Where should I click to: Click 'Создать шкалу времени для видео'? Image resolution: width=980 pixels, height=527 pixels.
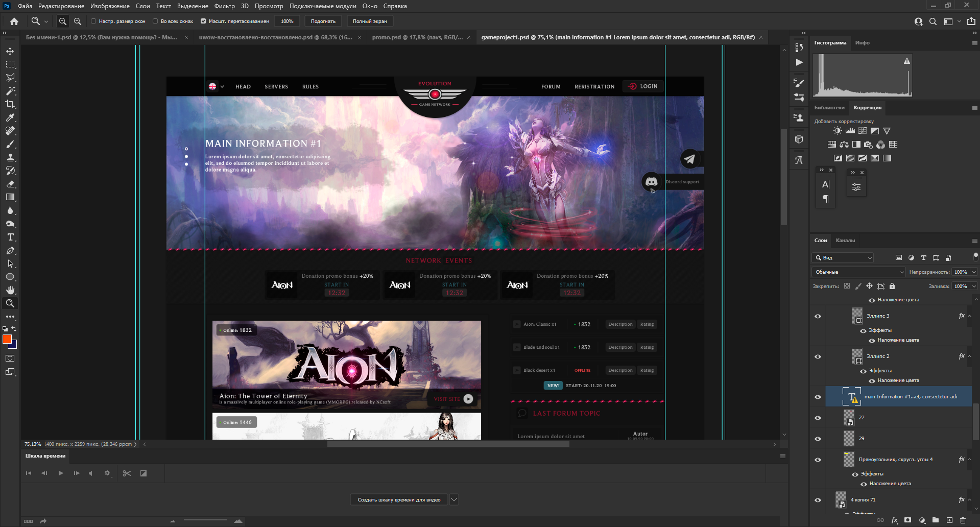[x=399, y=499]
